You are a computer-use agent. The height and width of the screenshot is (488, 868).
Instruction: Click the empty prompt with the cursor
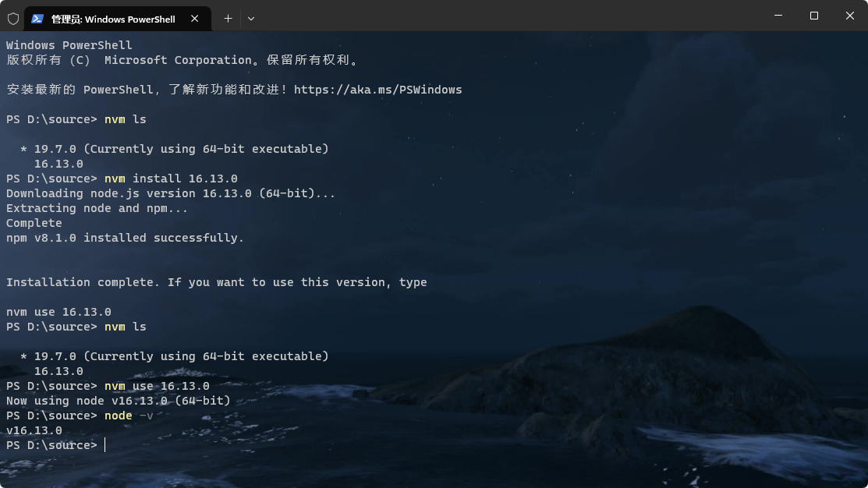pos(55,445)
